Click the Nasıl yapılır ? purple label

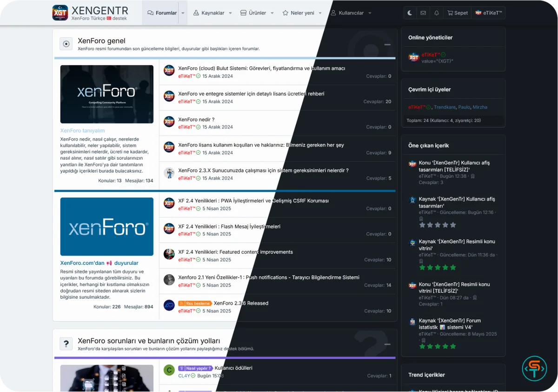click(x=195, y=368)
